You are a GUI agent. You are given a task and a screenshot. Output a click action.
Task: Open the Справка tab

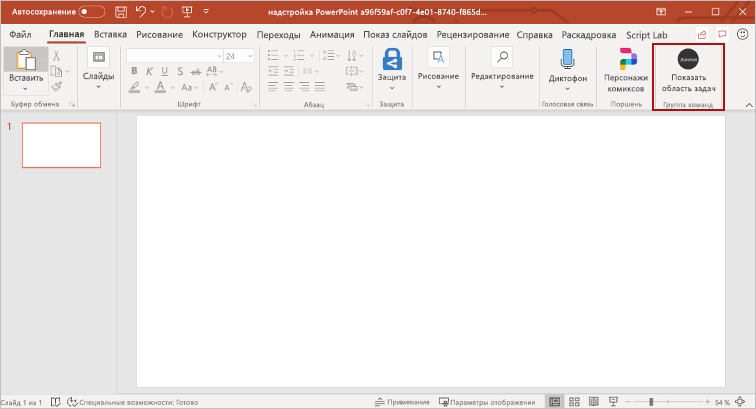coord(534,35)
